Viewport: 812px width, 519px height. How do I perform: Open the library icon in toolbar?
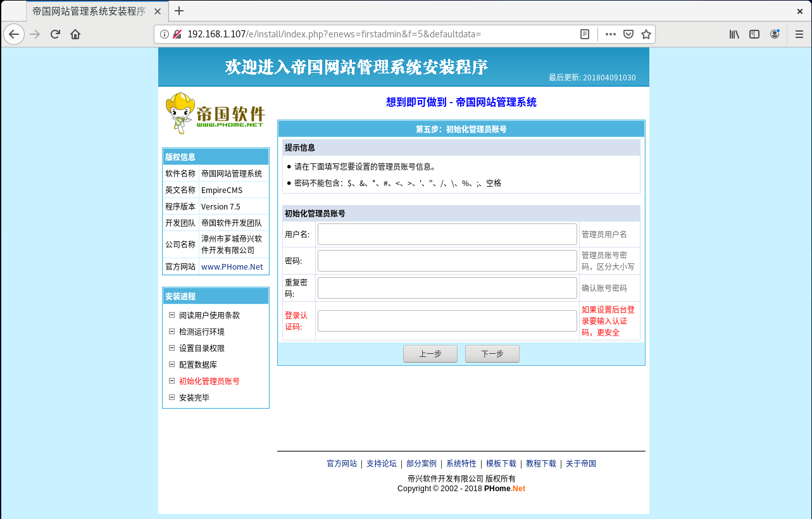734,34
